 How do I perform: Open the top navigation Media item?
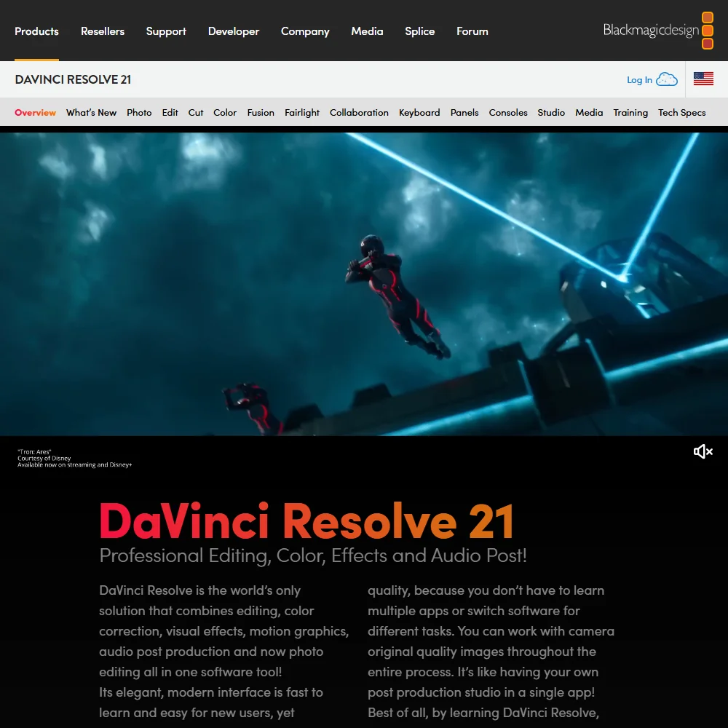click(x=367, y=31)
